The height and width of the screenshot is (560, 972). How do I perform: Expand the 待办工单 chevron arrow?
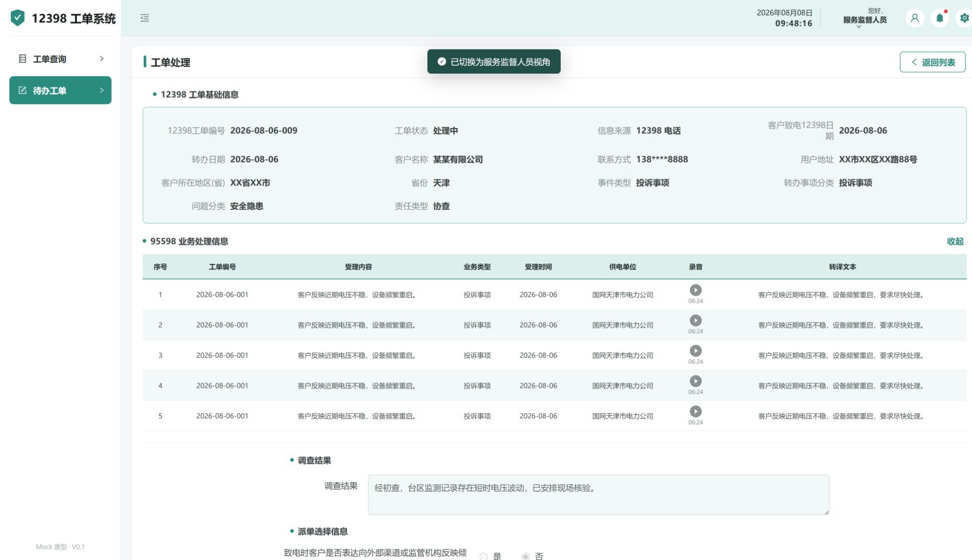click(x=101, y=90)
